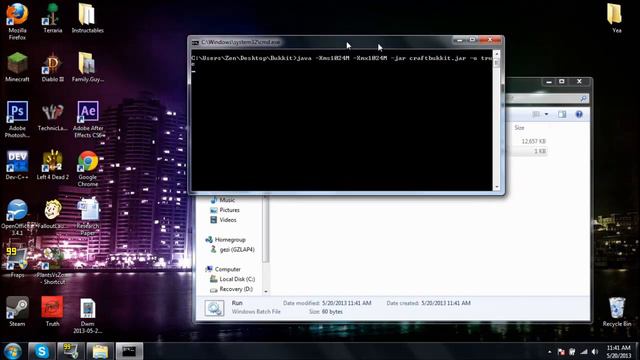Open the Terraria desktop shortcut

pos(52,18)
